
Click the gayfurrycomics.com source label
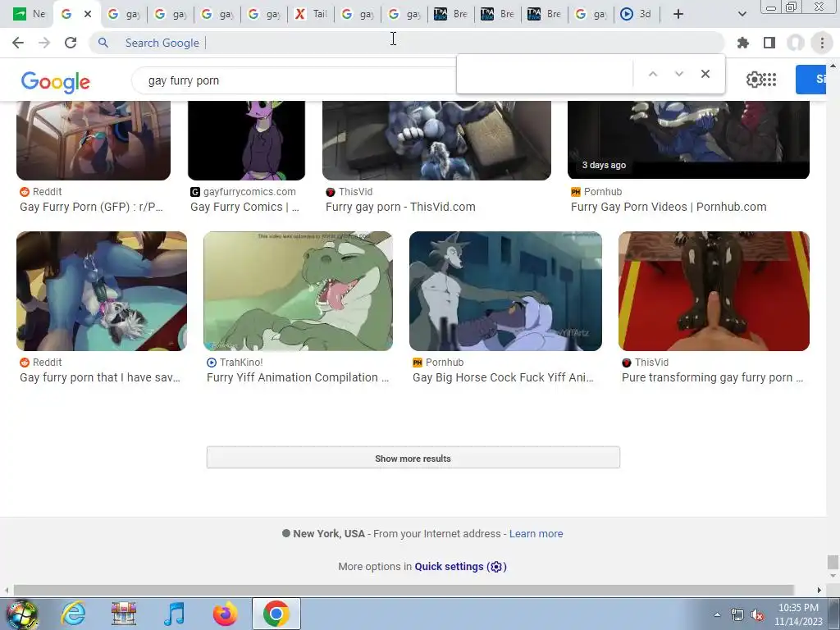249,192
